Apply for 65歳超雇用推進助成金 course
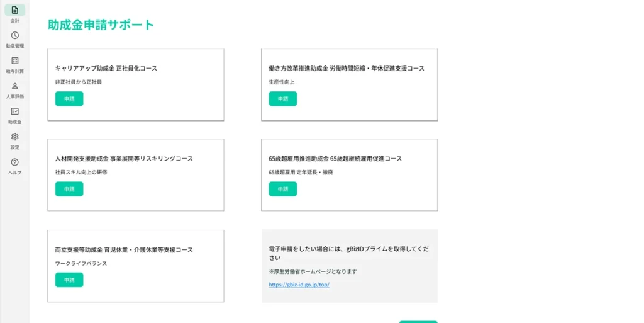Screen dimensions: 644x323 point(282,189)
